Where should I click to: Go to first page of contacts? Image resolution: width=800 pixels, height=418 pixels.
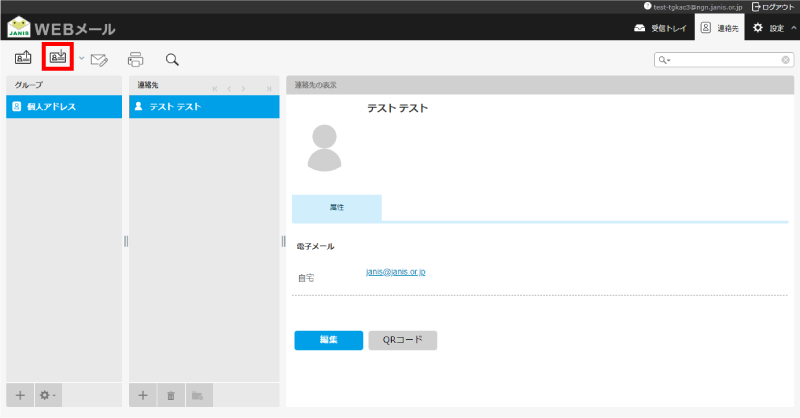click(215, 89)
